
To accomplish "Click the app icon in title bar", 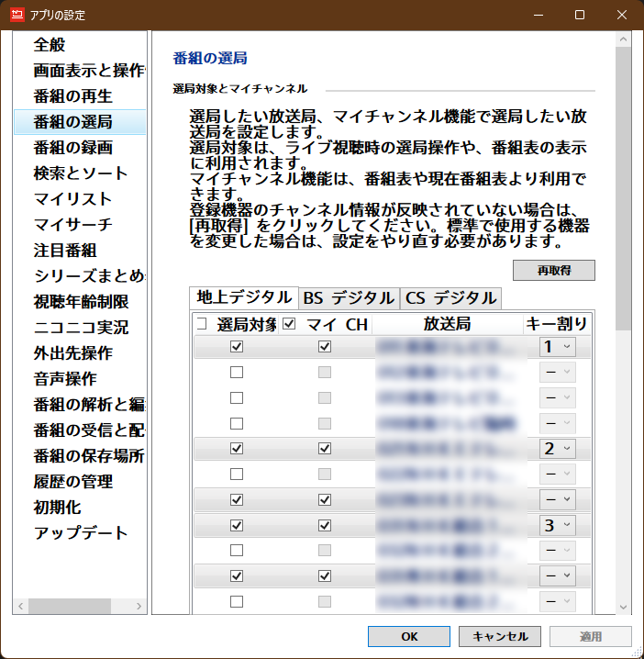I will tap(16, 15).
